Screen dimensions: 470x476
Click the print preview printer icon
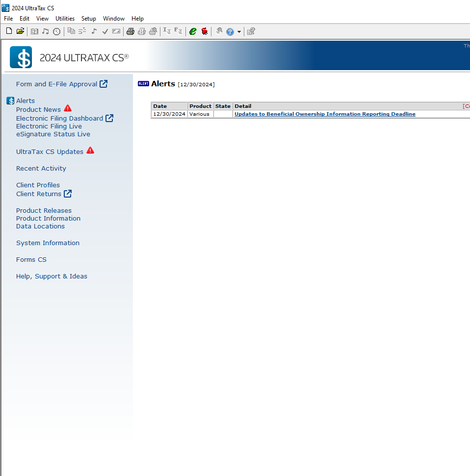(x=153, y=31)
